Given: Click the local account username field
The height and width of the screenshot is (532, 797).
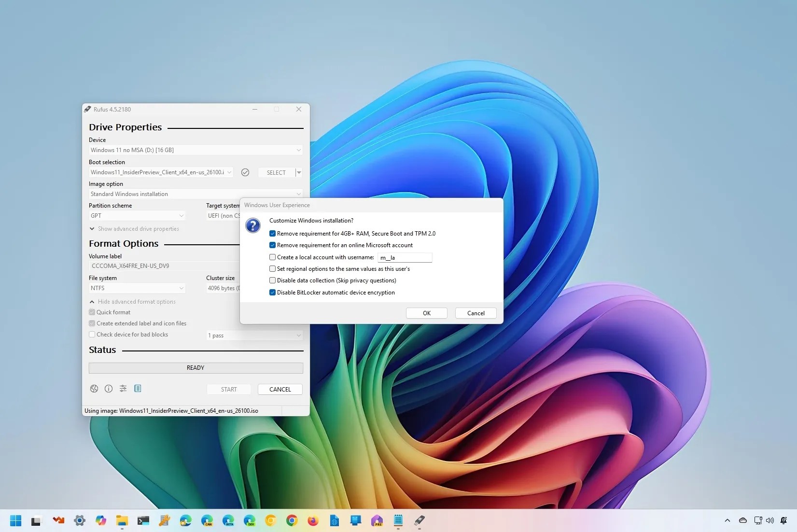Looking at the screenshot, I should point(405,257).
